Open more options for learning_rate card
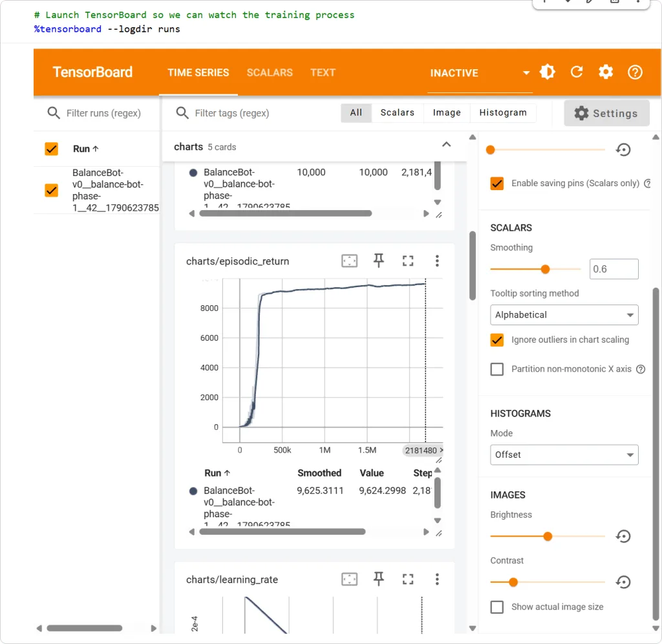The width and height of the screenshot is (662, 644). pos(437,579)
